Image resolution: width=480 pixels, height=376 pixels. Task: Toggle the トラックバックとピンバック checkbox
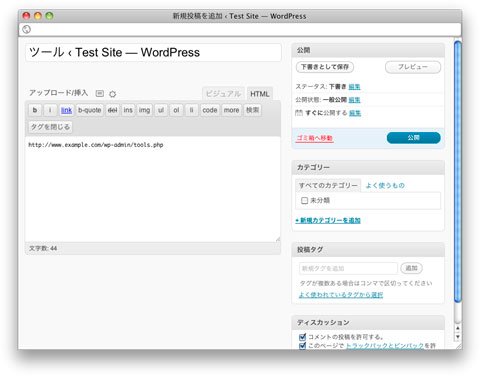[302, 346]
